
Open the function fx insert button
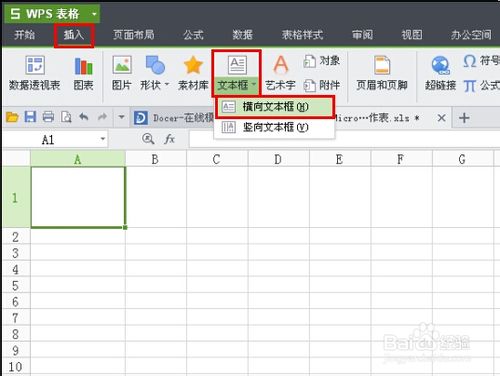170,139
